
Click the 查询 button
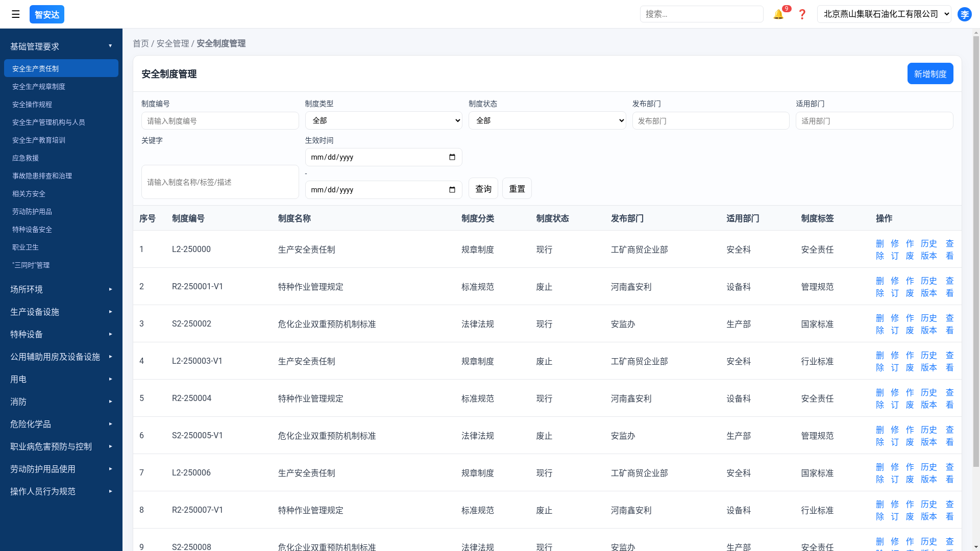coord(483,188)
